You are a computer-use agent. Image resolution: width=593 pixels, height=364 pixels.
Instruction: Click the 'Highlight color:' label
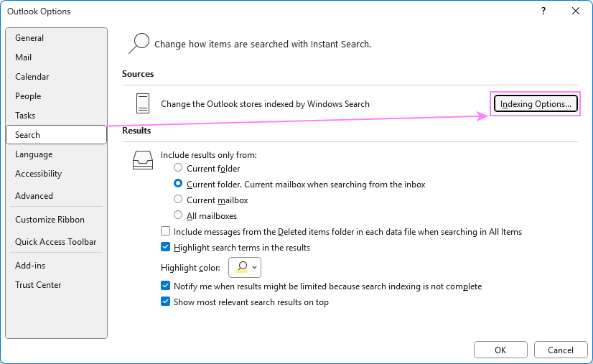[x=191, y=268]
